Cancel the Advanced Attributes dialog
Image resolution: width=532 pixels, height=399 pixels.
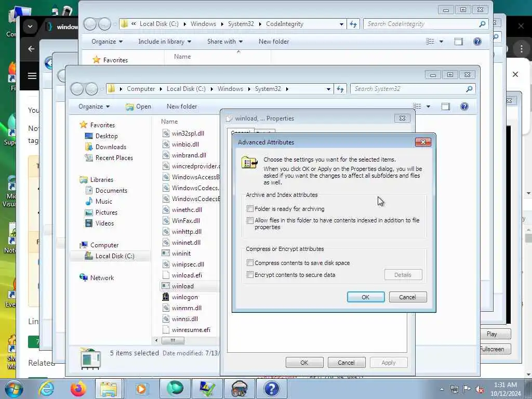click(407, 297)
